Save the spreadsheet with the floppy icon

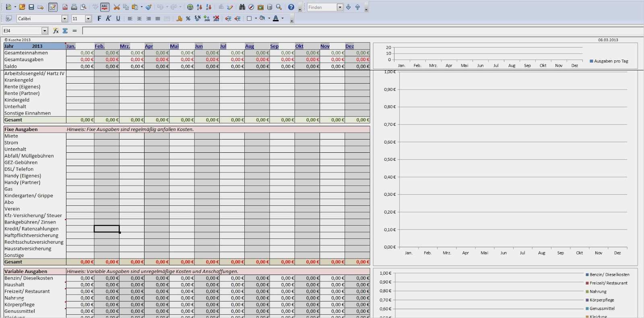pyautogui.click(x=31, y=7)
